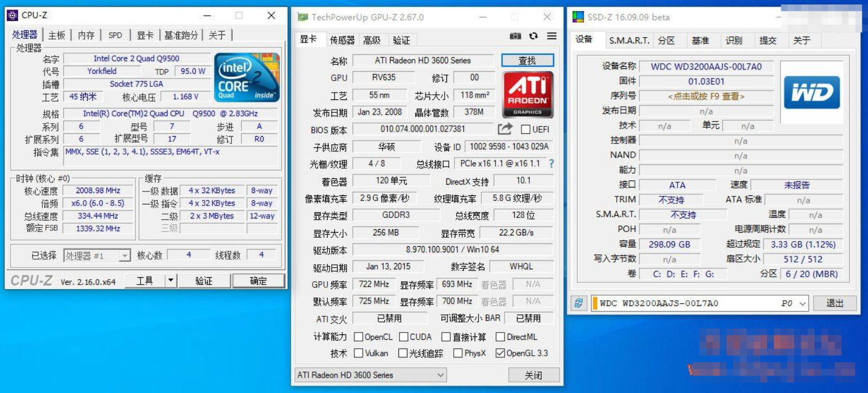The image size is (868, 393).
Task: Switch to the 提交 tab in SSD-Z
Action: tap(768, 41)
